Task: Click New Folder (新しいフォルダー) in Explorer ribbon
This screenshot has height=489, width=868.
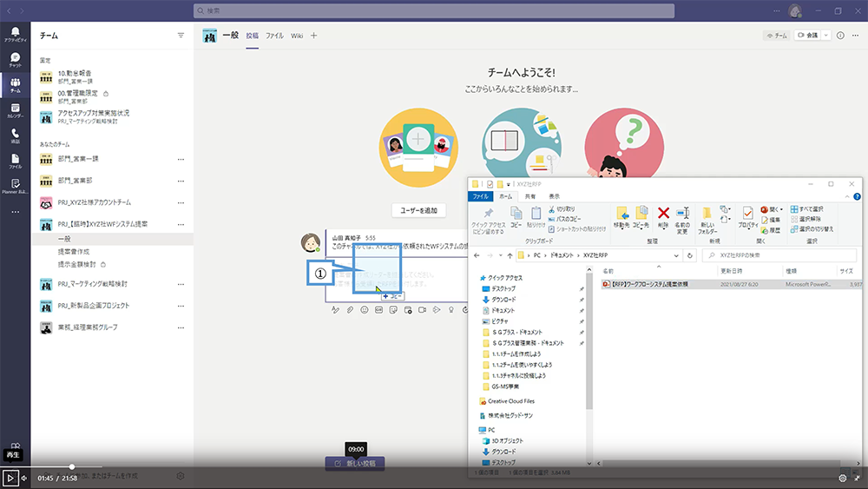Action: [707, 220]
